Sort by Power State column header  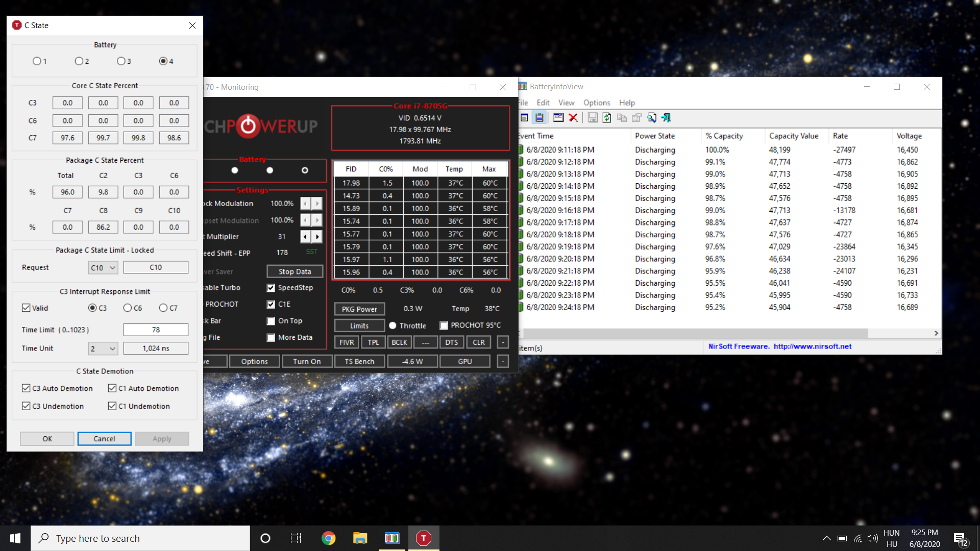666,136
